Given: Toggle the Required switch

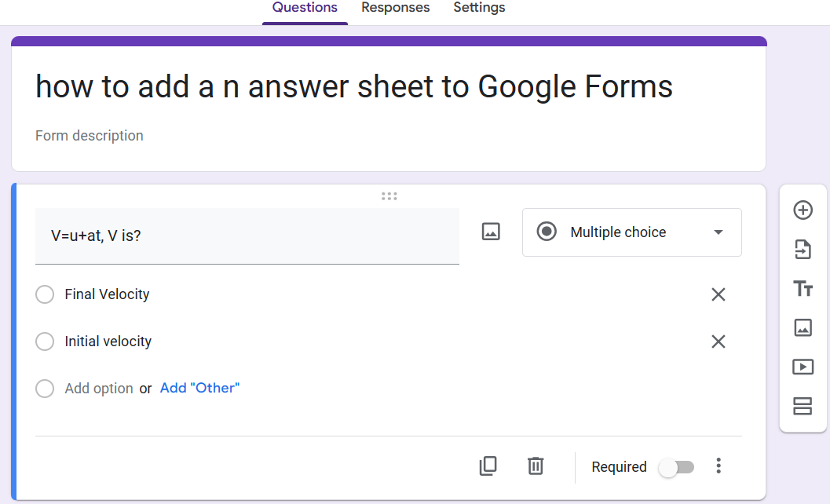Looking at the screenshot, I should coord(676,467).
